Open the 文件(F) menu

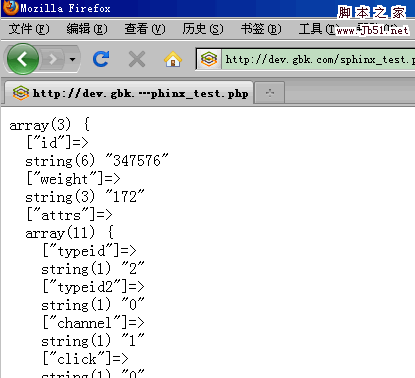click(x=29, y=29)
